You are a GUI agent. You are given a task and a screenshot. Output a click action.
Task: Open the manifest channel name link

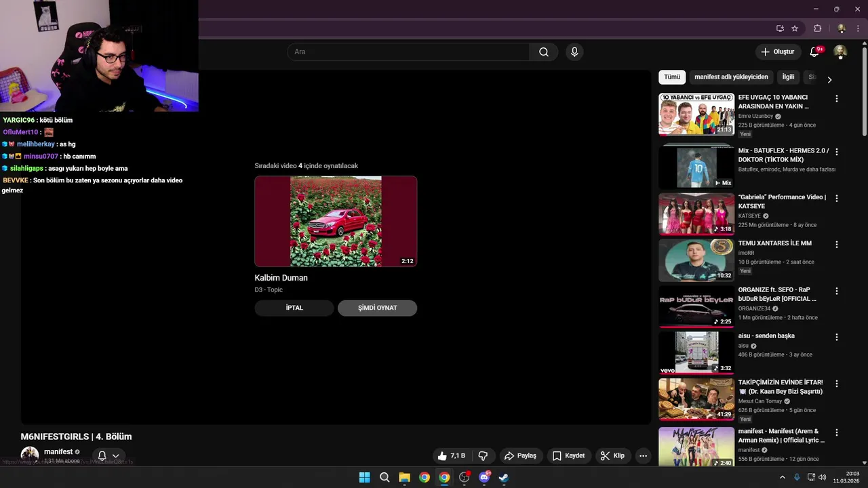point(58,452)
